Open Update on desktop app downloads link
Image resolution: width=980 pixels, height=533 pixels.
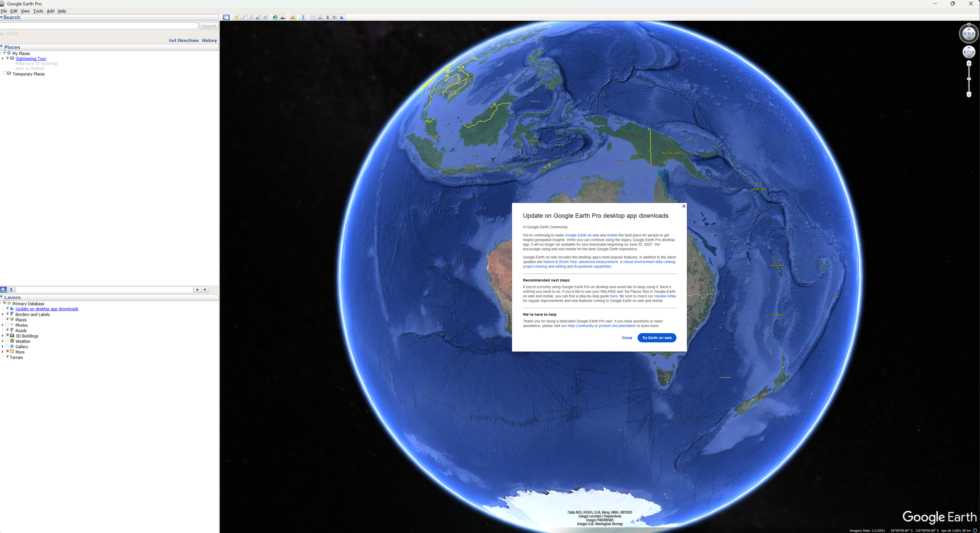pyautogui.click(x=47, y=309)
